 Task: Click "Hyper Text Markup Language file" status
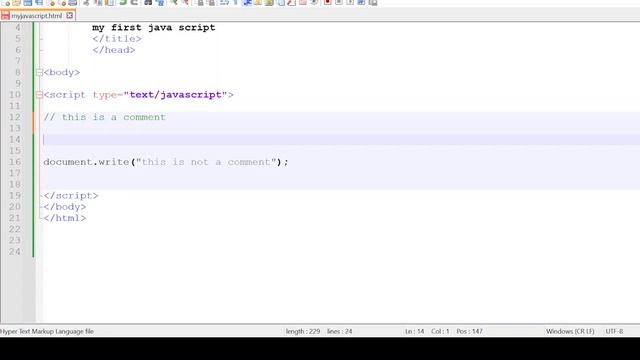pyautogui.click(x=47, y=331)
